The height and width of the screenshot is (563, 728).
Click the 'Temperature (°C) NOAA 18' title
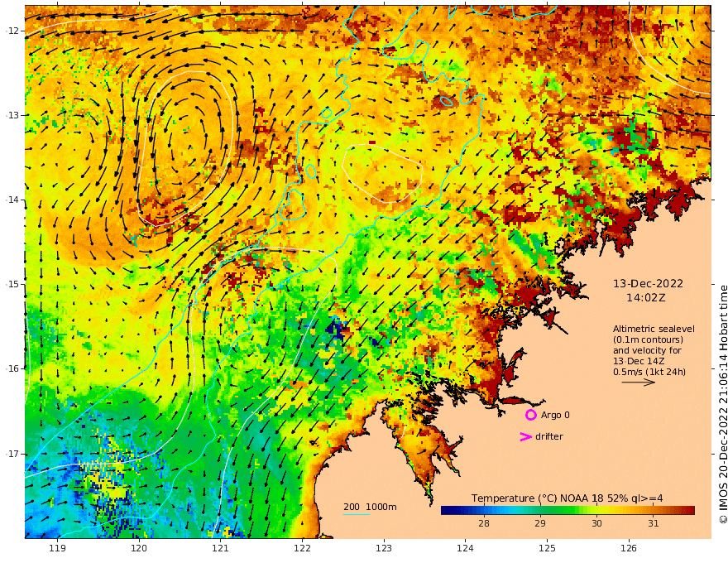pos(537,498)
